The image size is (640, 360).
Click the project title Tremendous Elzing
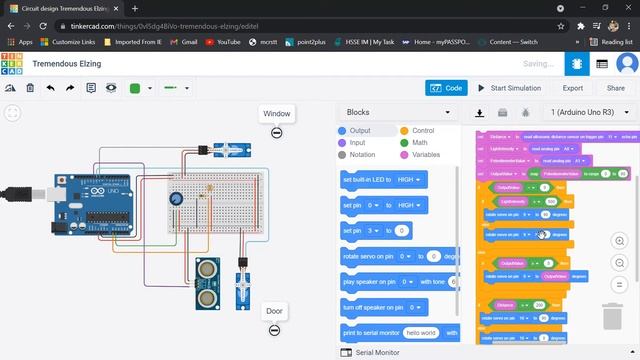(67, 64)
